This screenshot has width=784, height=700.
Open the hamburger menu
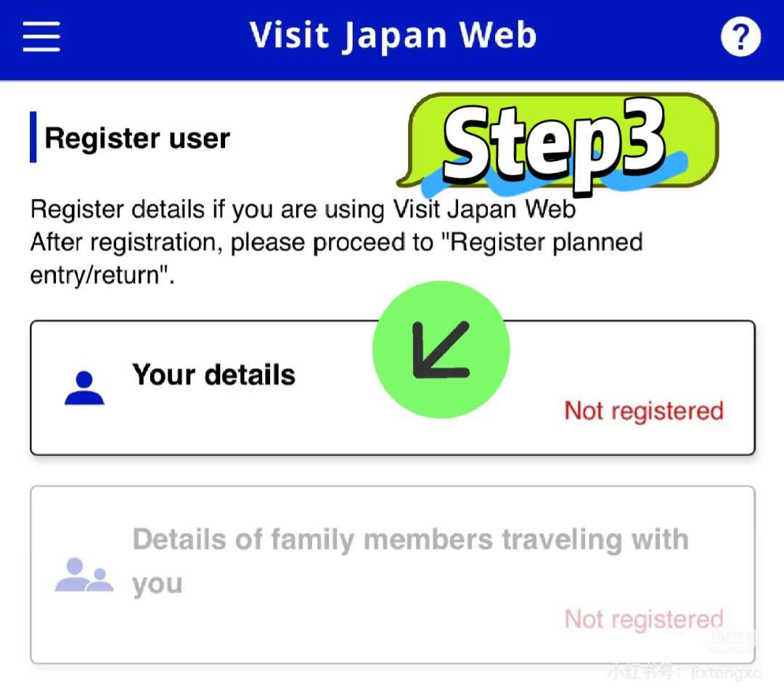coord(41,36)
